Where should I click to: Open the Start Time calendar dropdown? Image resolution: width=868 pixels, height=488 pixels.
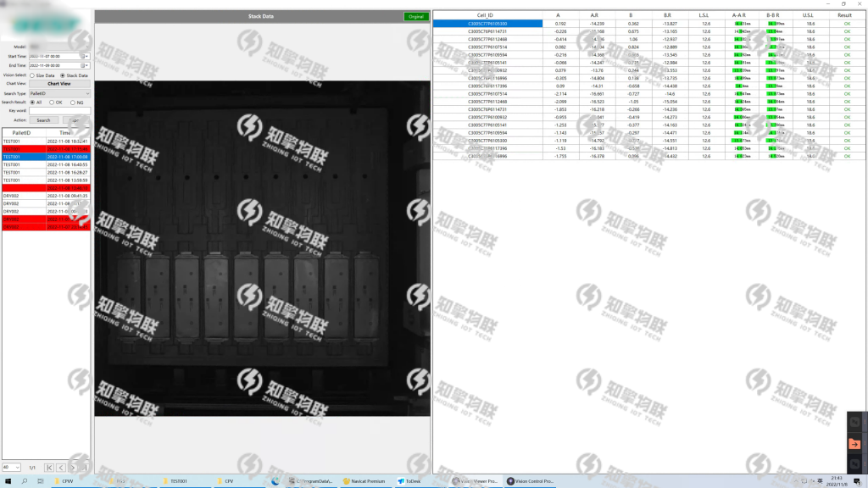click(x=85, y=57)
